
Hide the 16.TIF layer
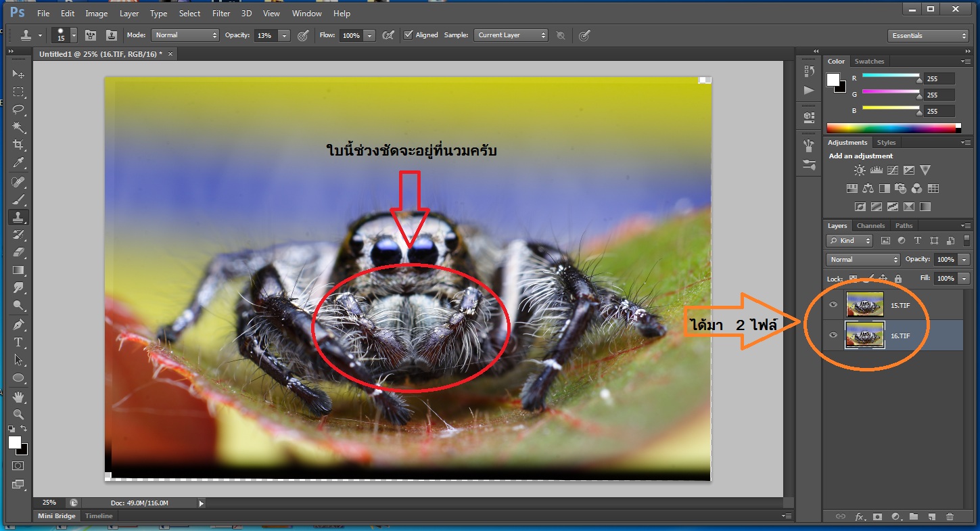tap(833, 336)
